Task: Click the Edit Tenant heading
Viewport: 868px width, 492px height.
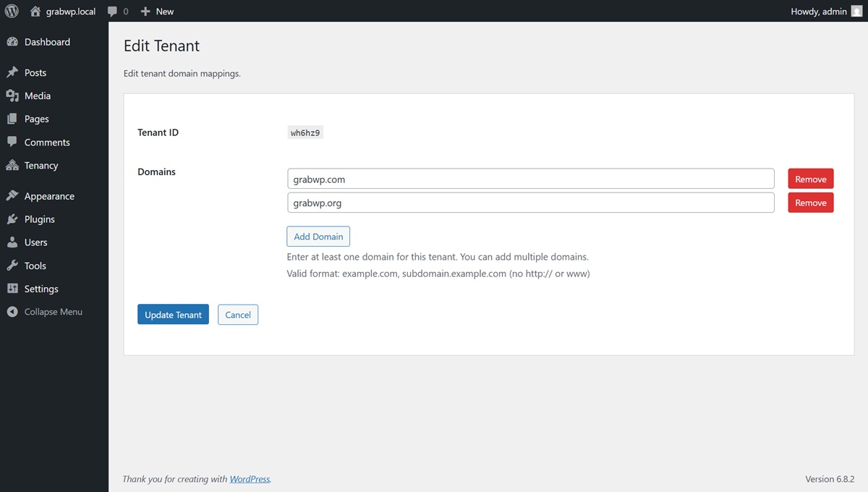Action: (162, 46)
